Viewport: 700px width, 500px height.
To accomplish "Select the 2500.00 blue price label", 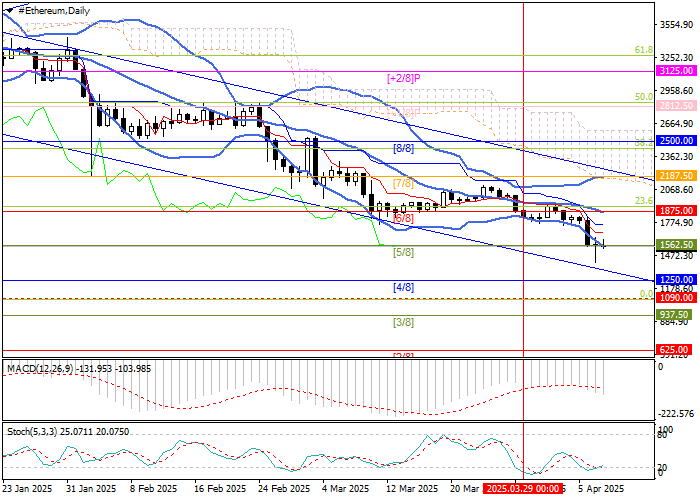I will tap(676, 143).
